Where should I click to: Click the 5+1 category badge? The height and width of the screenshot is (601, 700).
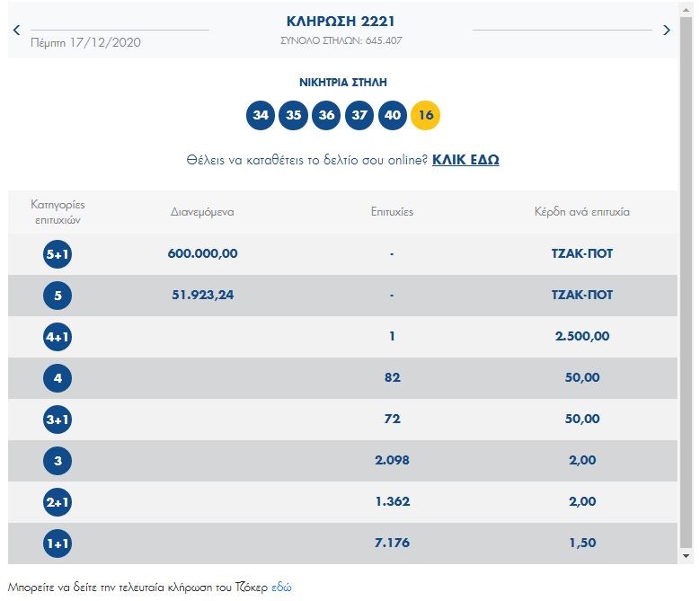(58, 254)
